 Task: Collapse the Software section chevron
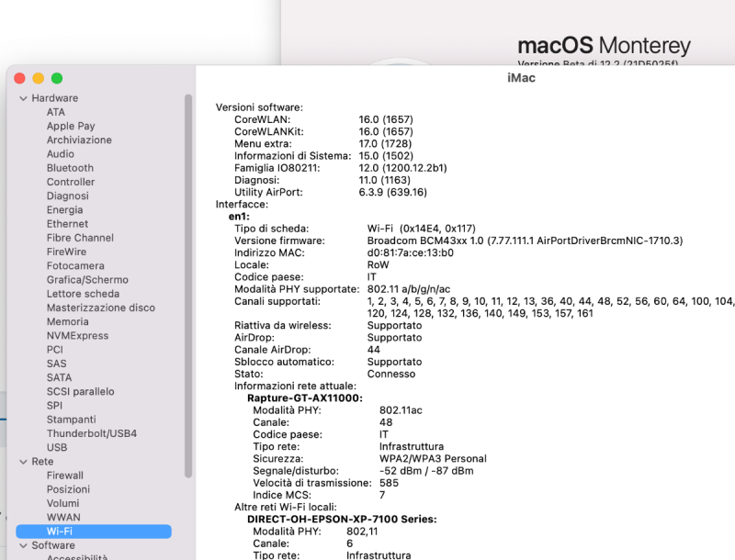point(23,545)
